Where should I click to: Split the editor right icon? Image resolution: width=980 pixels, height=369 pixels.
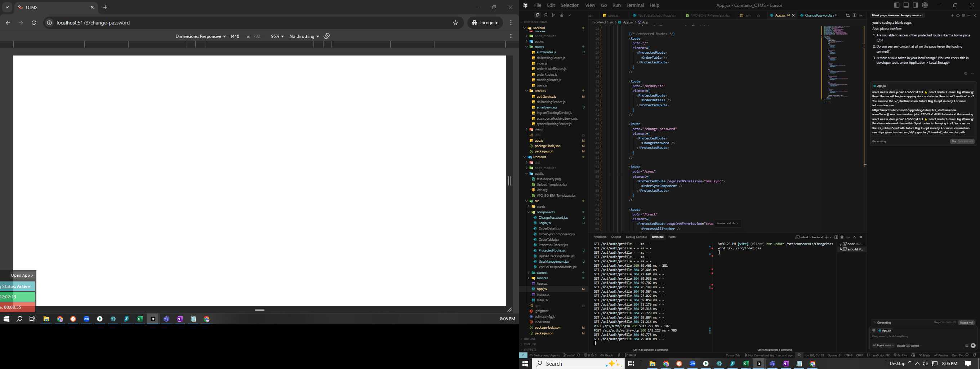[x=855, y=15]
